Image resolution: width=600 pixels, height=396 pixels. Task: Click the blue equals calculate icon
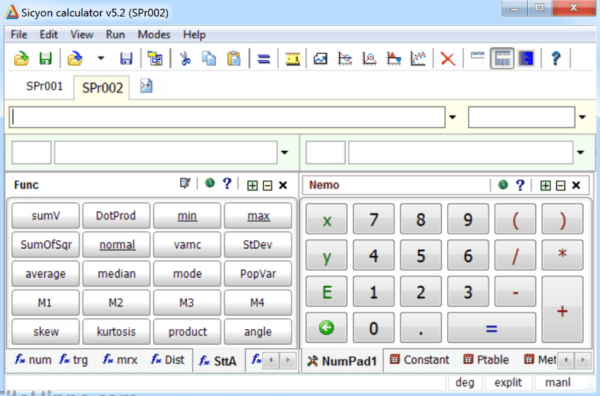pyautogui.click(x=264, y=59)
